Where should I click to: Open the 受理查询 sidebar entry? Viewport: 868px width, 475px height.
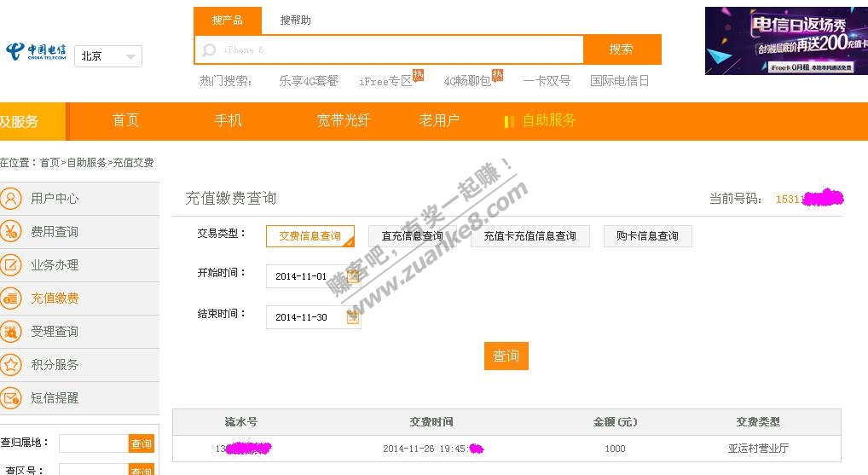(79, 332)
